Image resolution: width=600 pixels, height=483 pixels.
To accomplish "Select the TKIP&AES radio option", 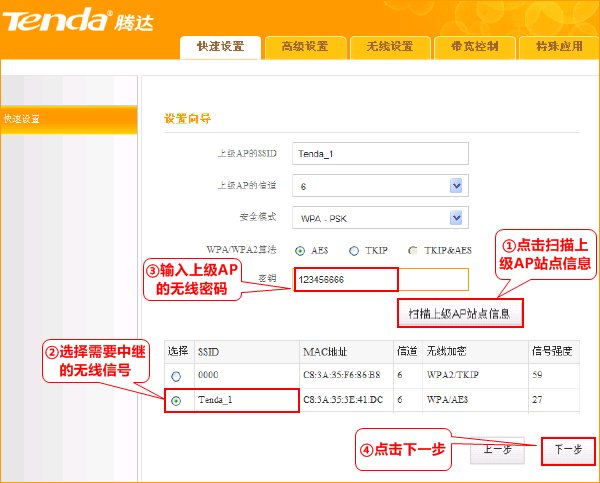I will [413, 250].
